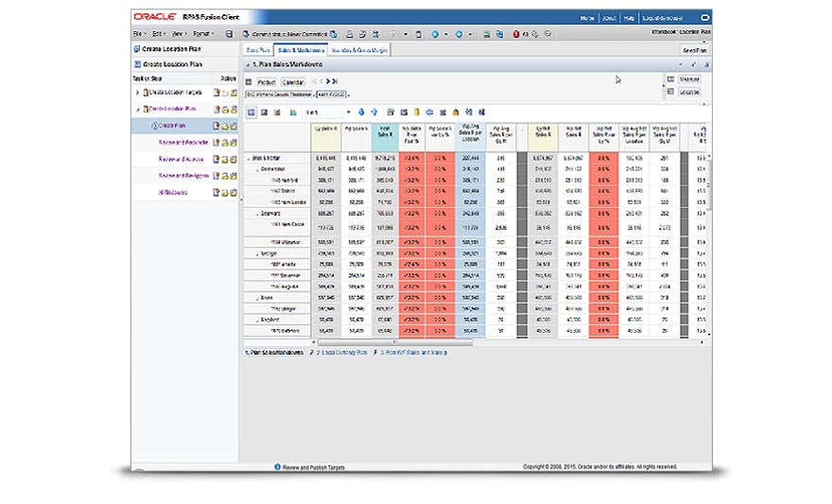
Task: Collapse the Plan Sales/Markdowns panel header
Action: [249, 64]
